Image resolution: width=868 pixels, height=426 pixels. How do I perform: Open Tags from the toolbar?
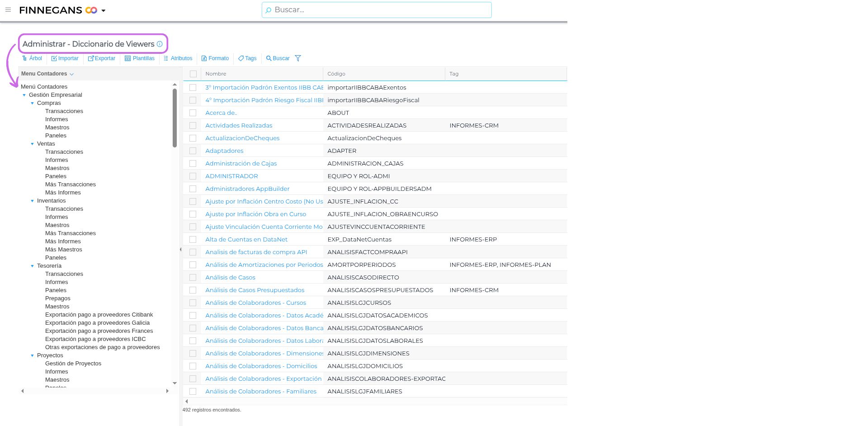pyautogui.click(x=247, y=58)
